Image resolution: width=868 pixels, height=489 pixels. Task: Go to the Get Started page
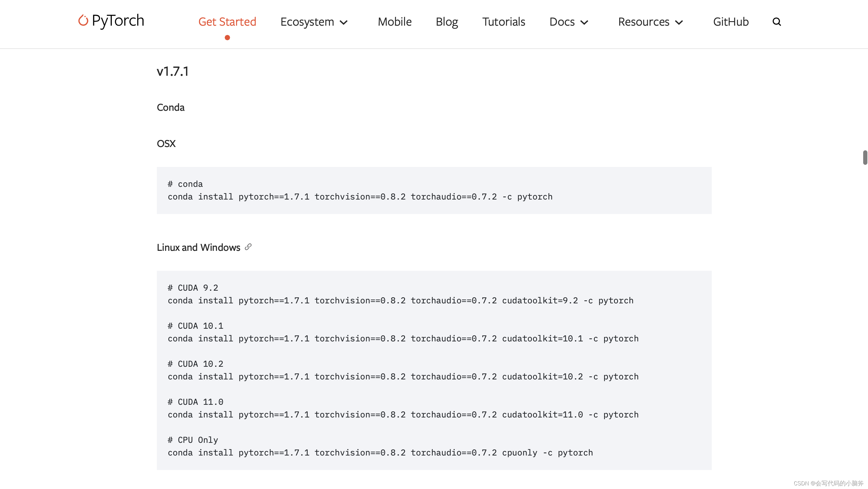[227, 22]
